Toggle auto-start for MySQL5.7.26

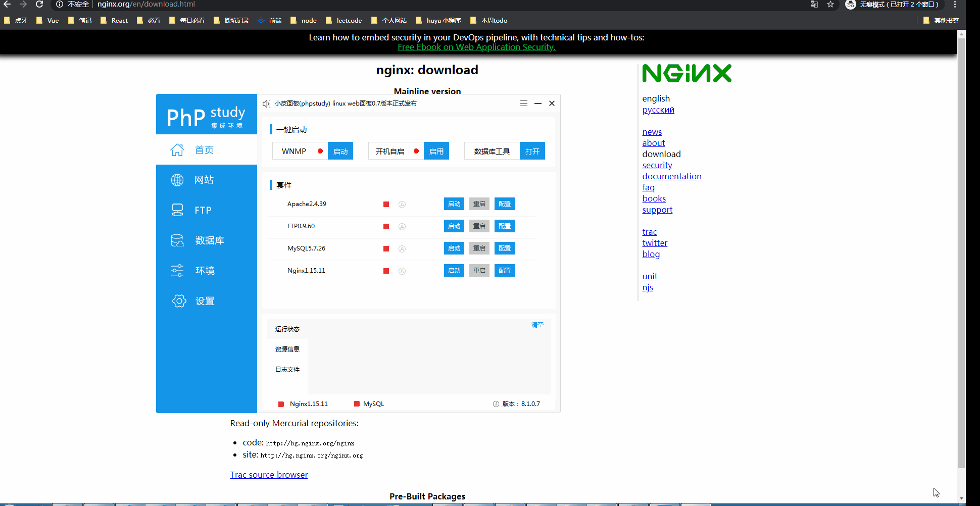pos(402,248)
